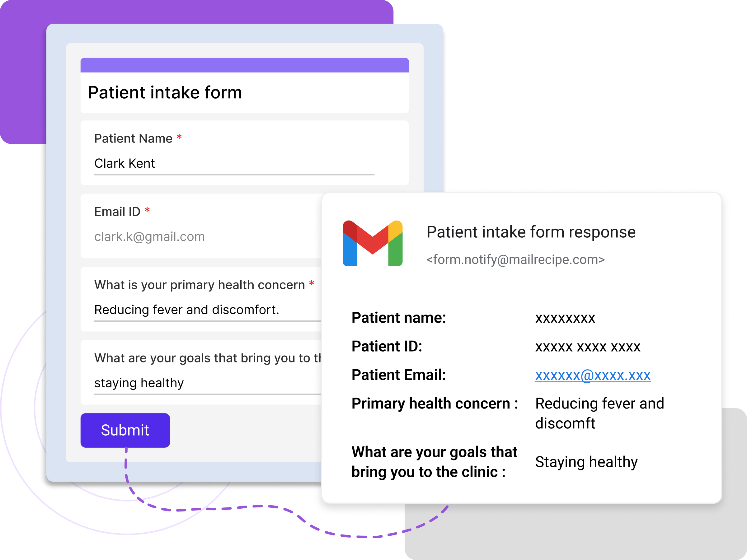Click the purple form header bar
This screenshot has height=560, width=747.
[x=245, y=65]
